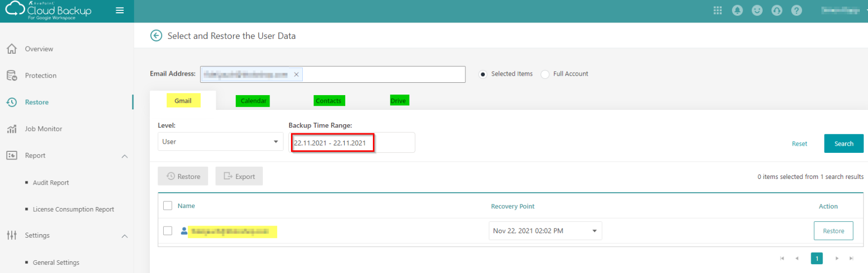The height and width of the screenshot is (273, 868).
Task: Click the hamburger menu icon
Action: pos(120,10)
